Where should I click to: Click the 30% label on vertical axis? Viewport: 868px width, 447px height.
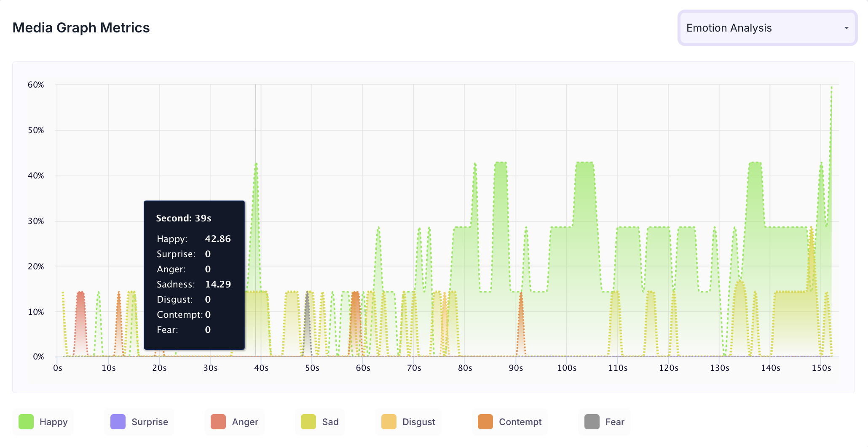tap(36, 221)
